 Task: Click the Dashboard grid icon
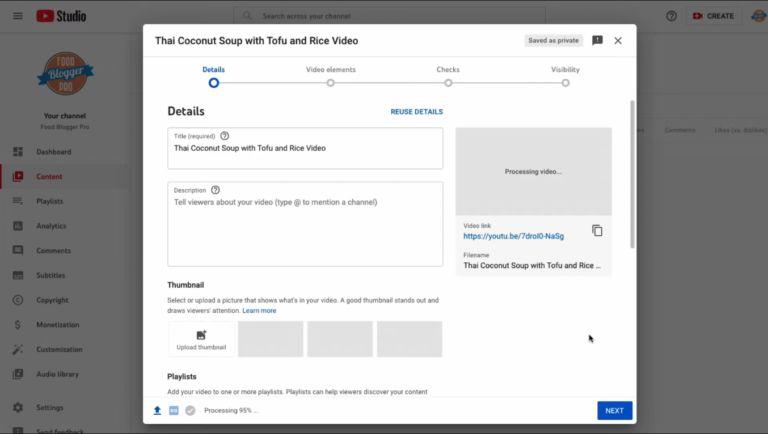pyautogui.click(x=18, y=152)
